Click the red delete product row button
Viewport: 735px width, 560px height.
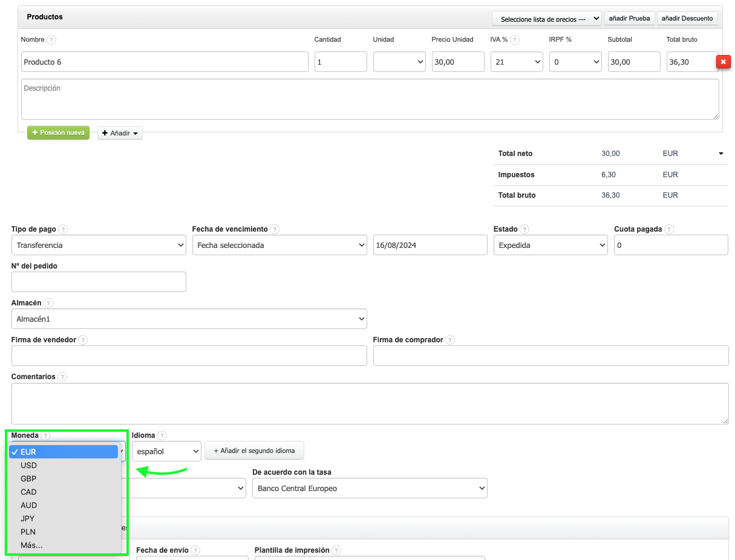pos(723,62)
